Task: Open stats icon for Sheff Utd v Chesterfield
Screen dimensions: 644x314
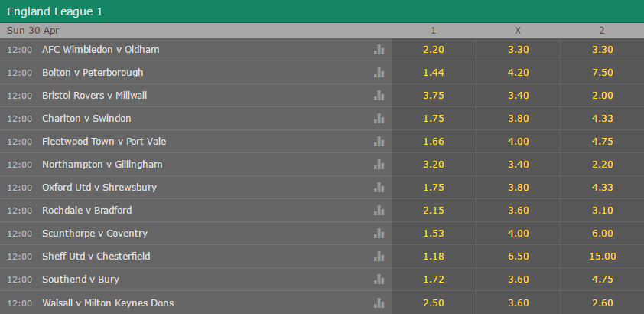Action: pos(379,257)
